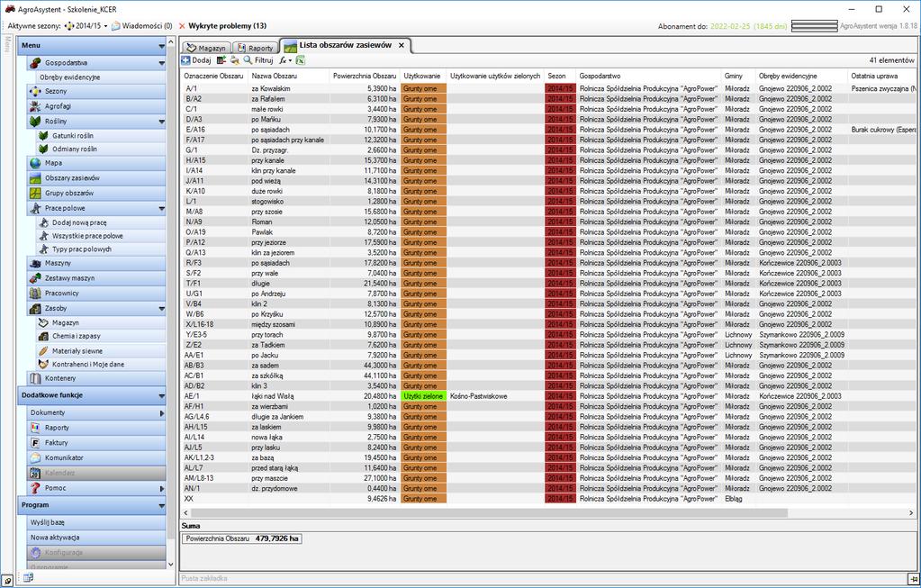
Task: Click the printer icon in list toolbar
Action: [x=234, y=60]
